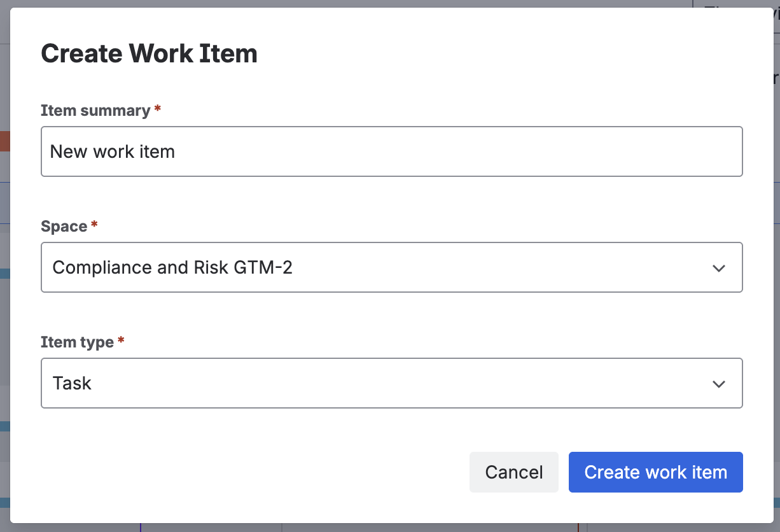Click the red asterisk beside Space
The image size is (780, 532).
click(x=95, y=225)
